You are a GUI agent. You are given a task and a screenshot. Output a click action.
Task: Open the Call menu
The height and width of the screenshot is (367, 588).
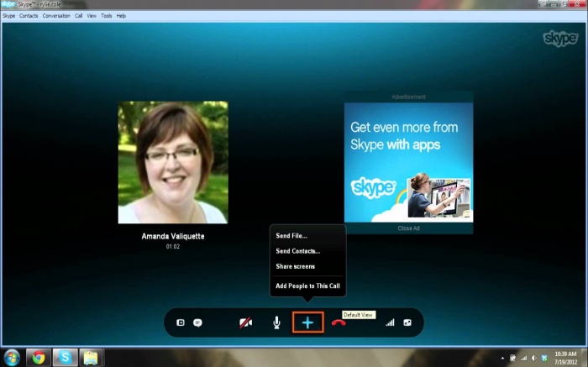pos(78,16)
